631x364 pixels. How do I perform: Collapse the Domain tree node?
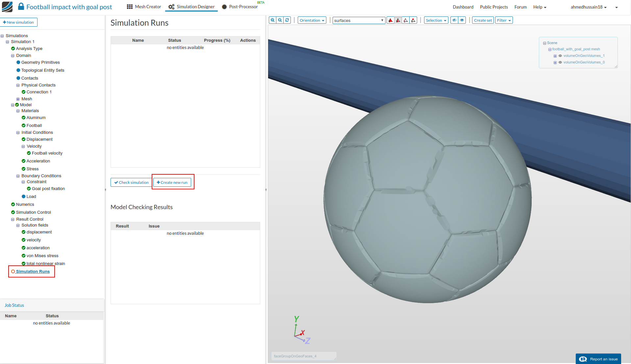tap(13, 56)
